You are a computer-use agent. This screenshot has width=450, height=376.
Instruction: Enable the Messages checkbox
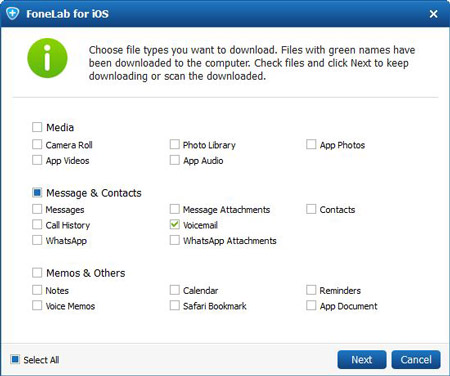click(x=37, y=209)
